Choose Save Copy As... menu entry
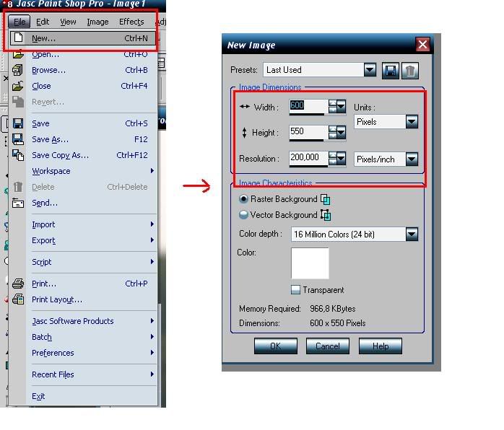The width and height of the screenshot is (504, 430). point(82,155)
